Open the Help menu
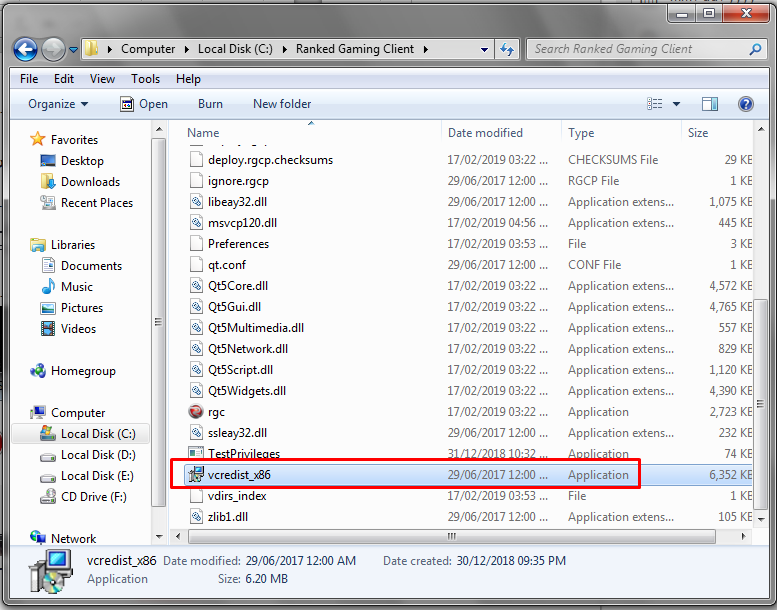The width and height of the screenshot is (777, 610). (x=188, y=79)
